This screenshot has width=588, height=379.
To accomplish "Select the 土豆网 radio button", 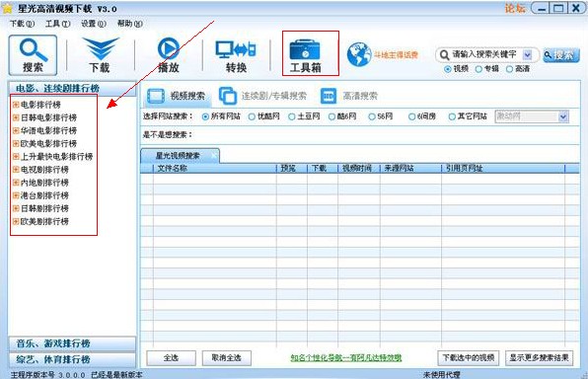I will coord(292,116).
